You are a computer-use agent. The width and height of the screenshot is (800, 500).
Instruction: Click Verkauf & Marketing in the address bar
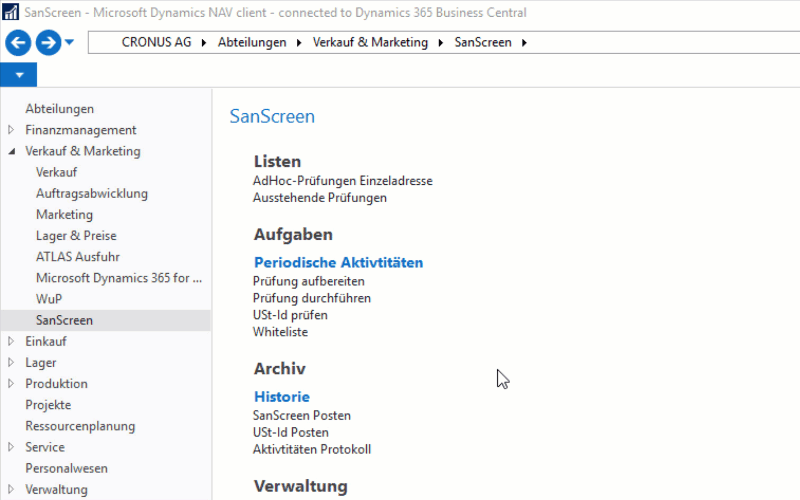pos(370,42)
